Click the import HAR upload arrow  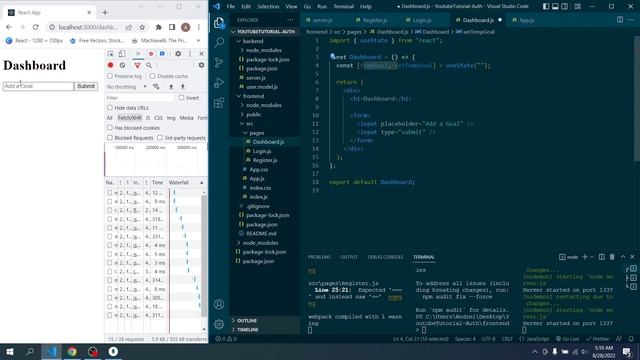click(171, 87)
